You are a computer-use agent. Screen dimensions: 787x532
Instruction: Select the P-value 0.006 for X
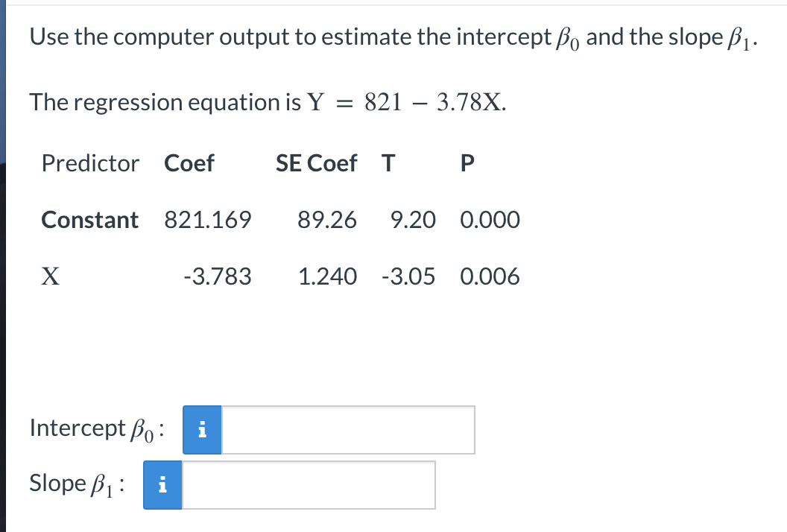490,276
